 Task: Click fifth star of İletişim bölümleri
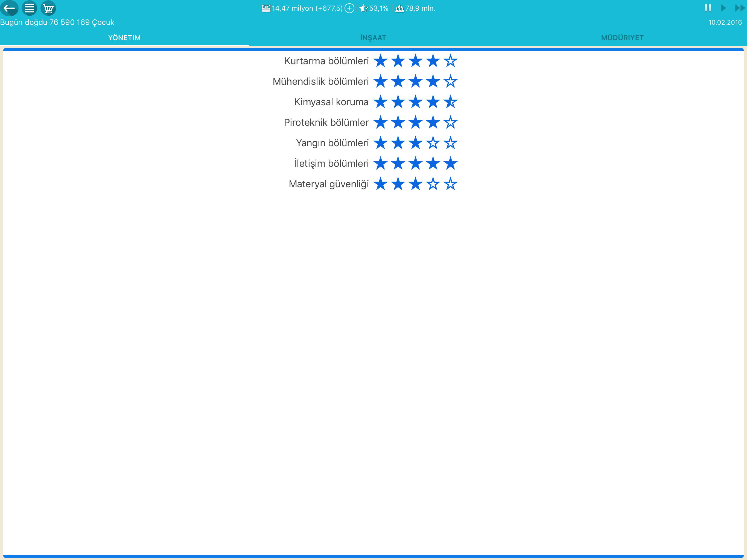[451, 164]
